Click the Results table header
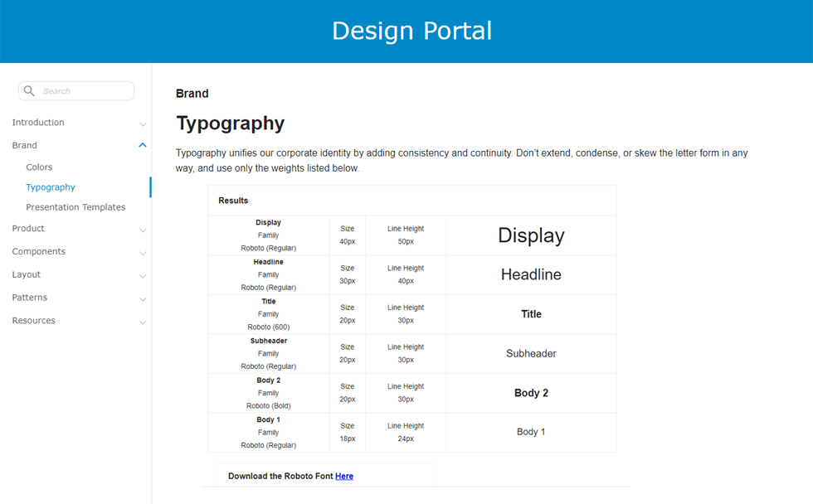Image resolution: width=813 pixels, height=504 pixels. tap(233, 201)
